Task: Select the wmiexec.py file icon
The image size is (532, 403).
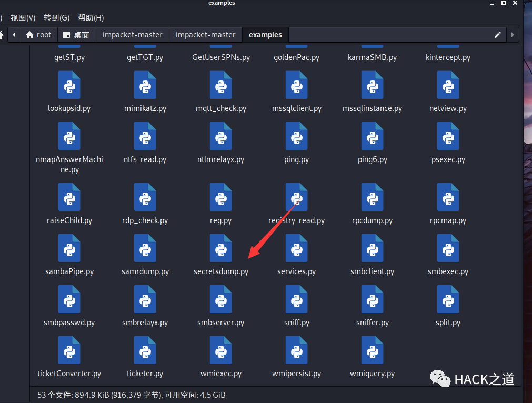Action: coord(221,350)
